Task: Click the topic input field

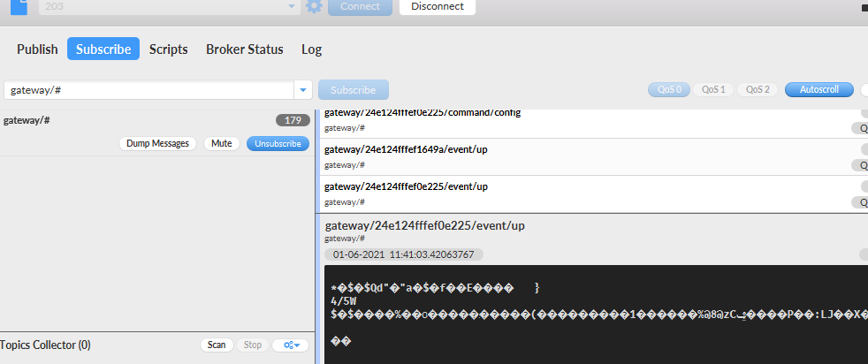Action: pyautogui.click(x=148, y=90)
